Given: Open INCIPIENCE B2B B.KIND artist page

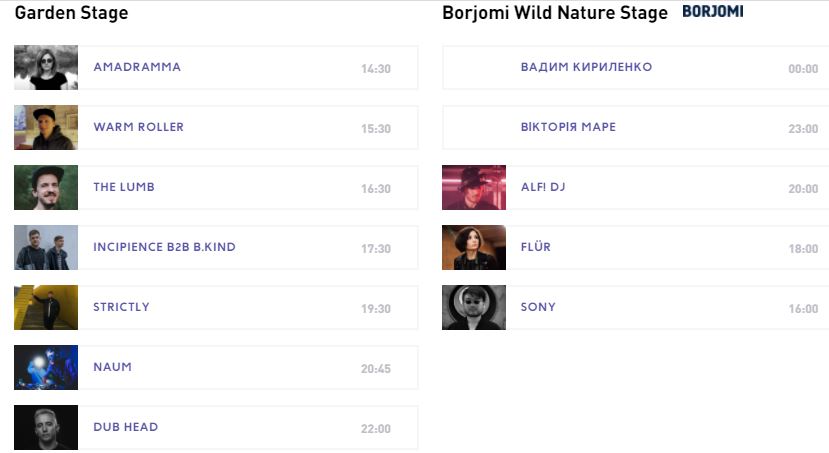Looking at the screenshot, I should [164, 247].
